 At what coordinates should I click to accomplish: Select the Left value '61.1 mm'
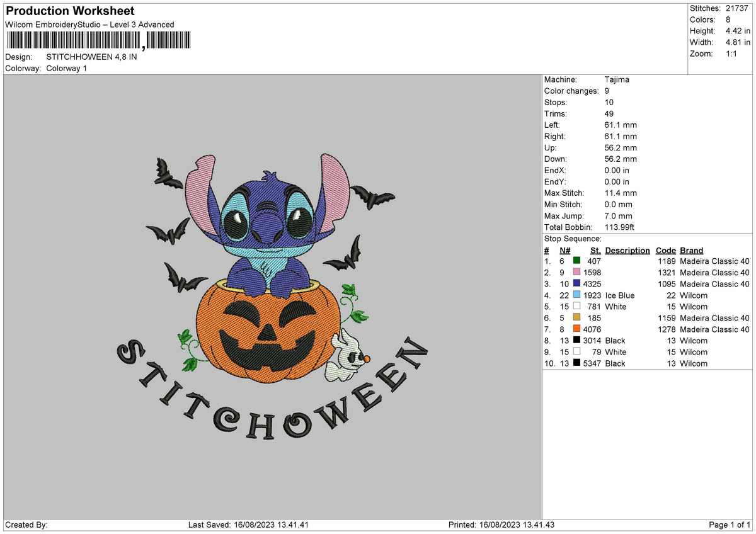pyautogui.click(x=621, y=125)
